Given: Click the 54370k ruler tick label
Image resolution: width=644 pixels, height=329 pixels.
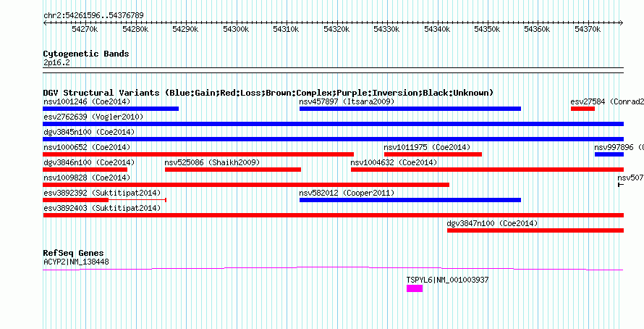Looking at the screenshot, I should coord(588,29).
